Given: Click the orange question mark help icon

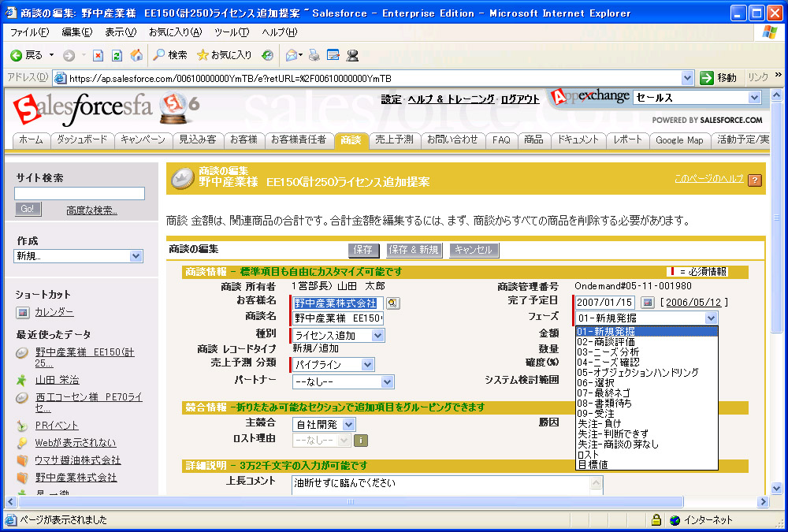Looking at the screenshot, I should [755, 180].
